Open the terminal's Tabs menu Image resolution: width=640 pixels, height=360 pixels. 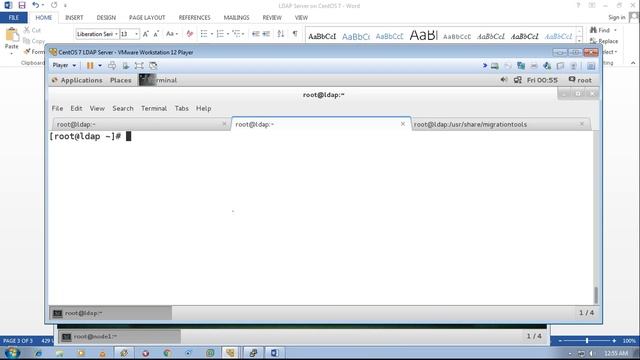coord(182,108)
